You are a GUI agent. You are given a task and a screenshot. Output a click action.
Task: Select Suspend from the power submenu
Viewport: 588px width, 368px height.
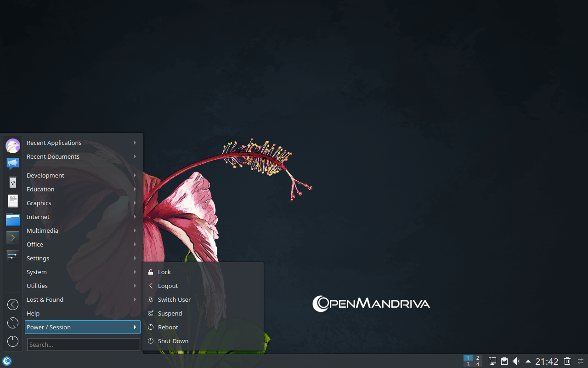click(170, 313)
